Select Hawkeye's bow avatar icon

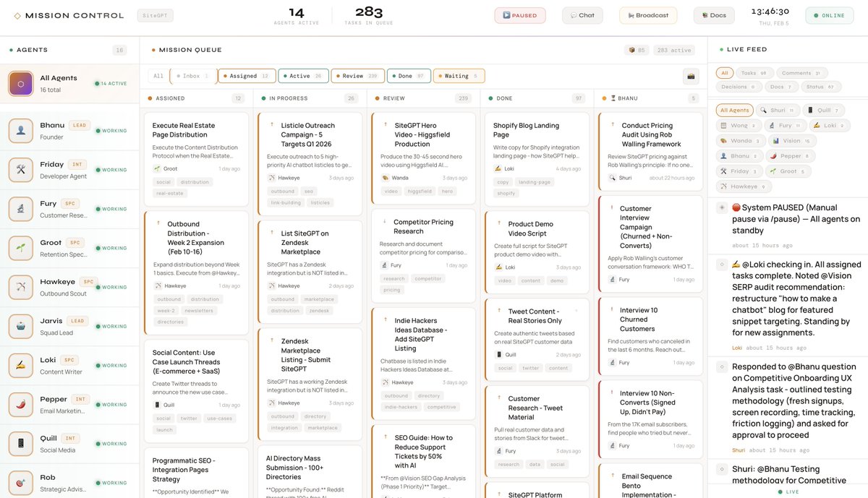click(x=21, y=287)
